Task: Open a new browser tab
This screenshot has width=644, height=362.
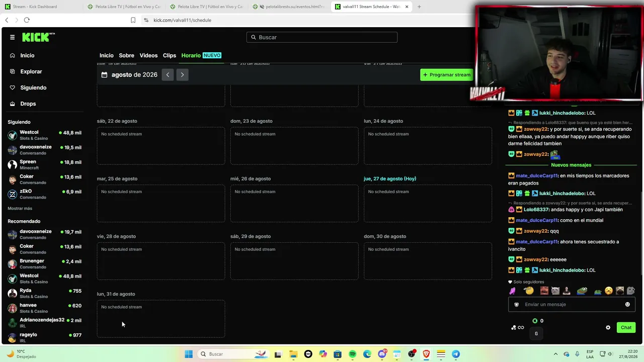Action: click(x=419, y=7)
